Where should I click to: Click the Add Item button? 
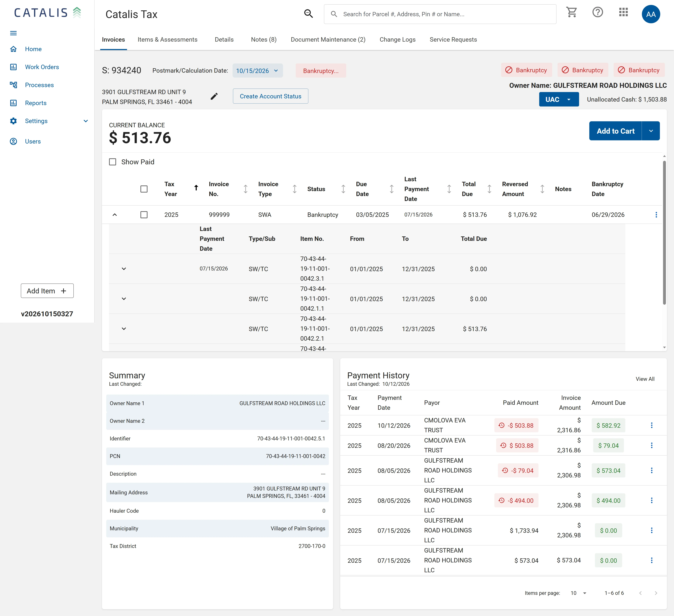[47, 291]
